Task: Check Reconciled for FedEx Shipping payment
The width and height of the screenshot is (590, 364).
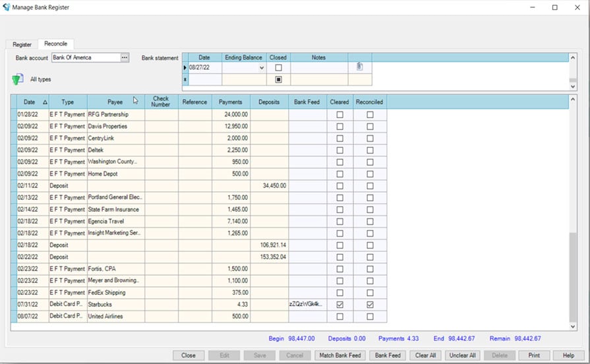Action: pyautogui.click(x=370, y=293)
